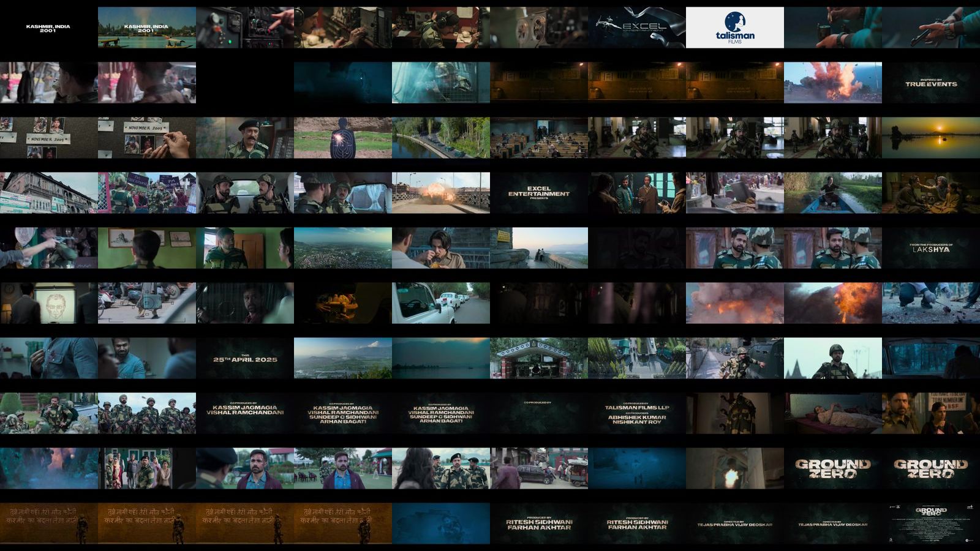Click the 'Excel Entertainment Presents' title card

tap(539, 193)
